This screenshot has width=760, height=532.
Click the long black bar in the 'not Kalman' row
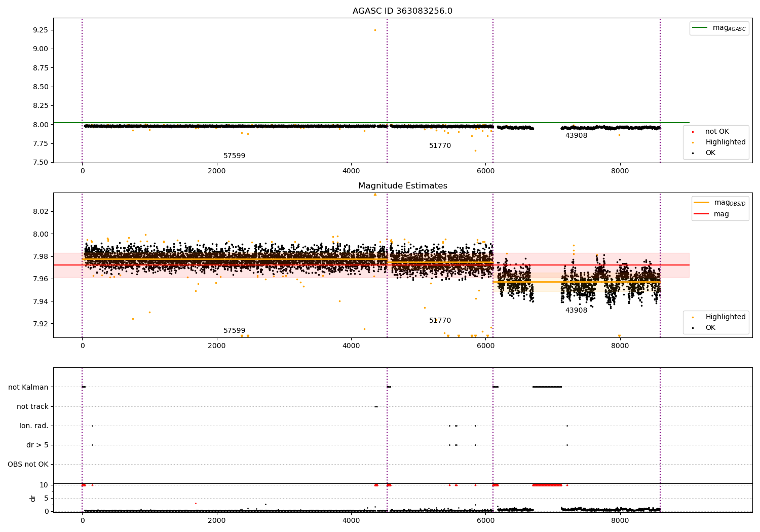[x=547, y=387]
